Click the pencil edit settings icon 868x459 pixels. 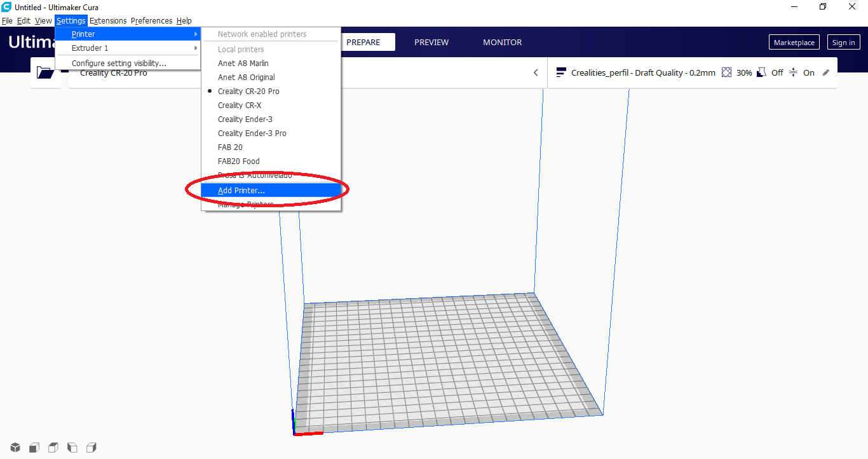click(826, 72)
